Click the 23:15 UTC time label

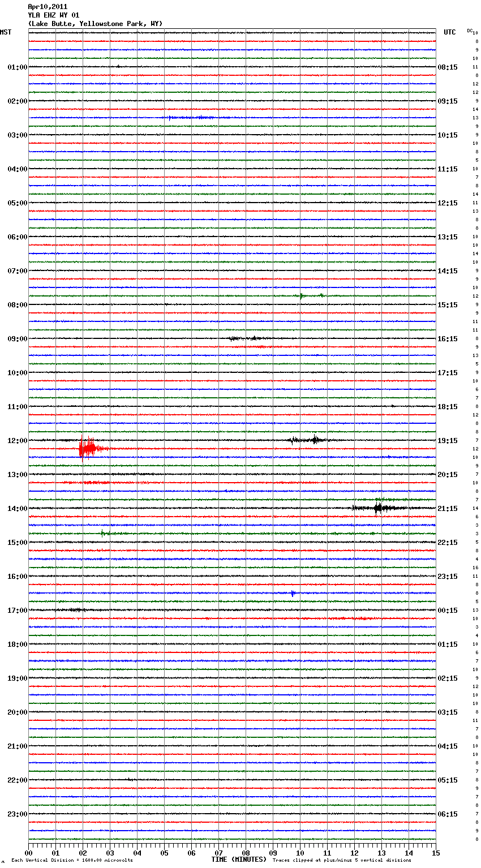click(x=448, y=577)
